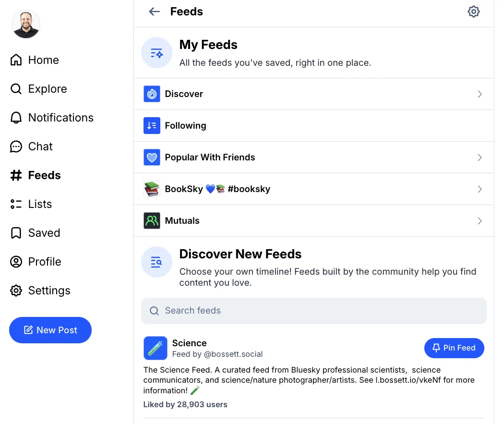Expand the Mutuals feed chevron

pyautogui.click(x=480, y=220)
